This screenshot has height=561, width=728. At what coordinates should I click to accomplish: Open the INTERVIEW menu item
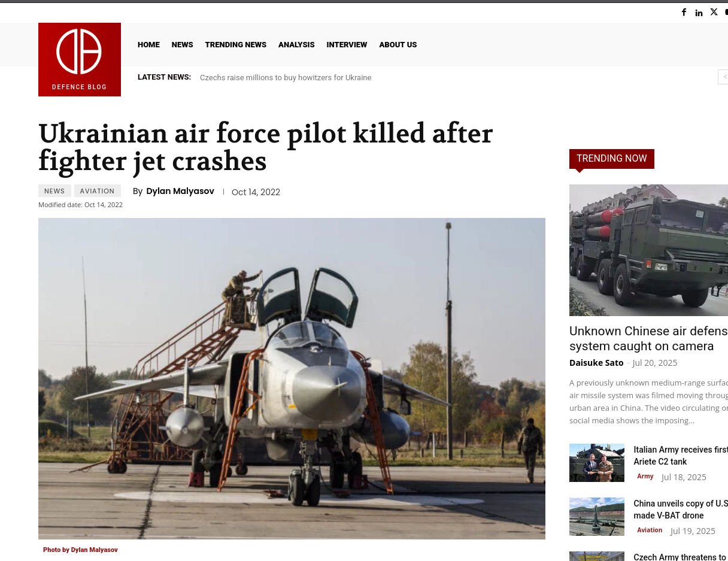pos(347,45)
